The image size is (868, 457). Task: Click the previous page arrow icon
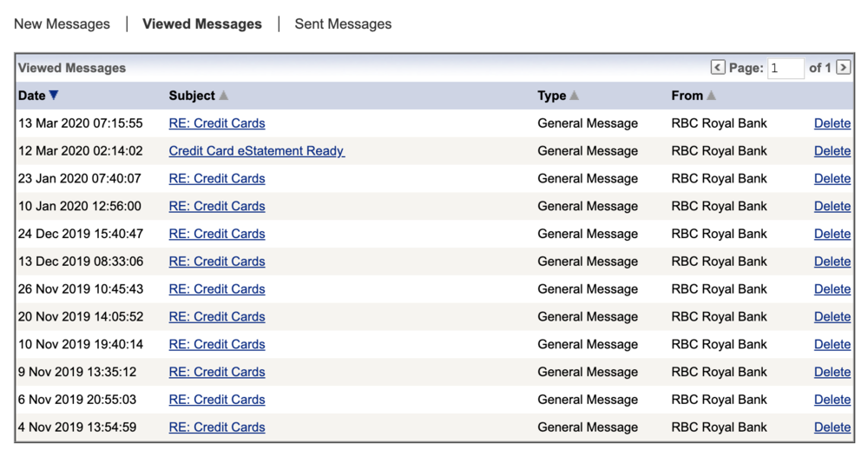point(718,68)
